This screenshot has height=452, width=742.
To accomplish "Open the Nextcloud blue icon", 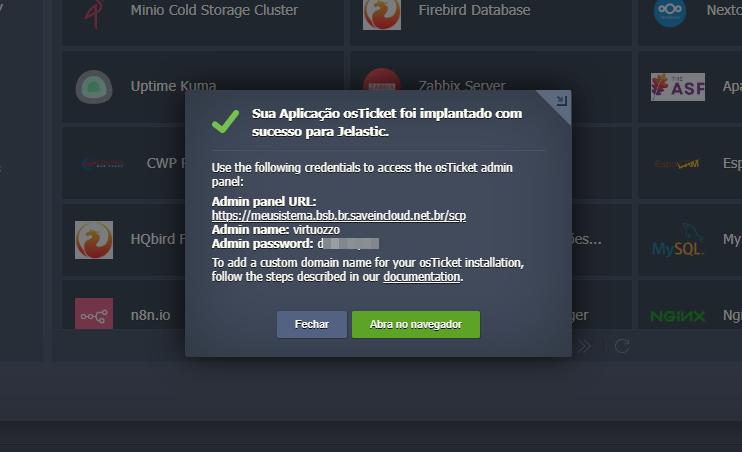I will 670,13.
